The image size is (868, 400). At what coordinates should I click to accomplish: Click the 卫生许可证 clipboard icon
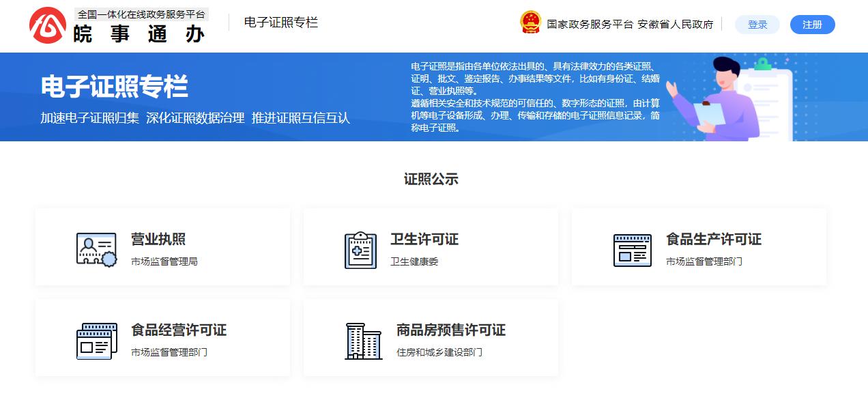point(360,250)
